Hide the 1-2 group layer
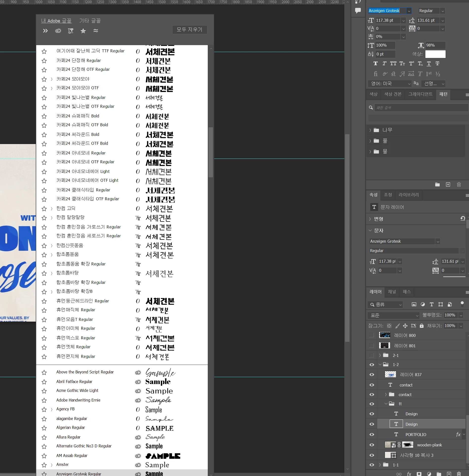This screenshot has width=469, height=476. (372, 365)
